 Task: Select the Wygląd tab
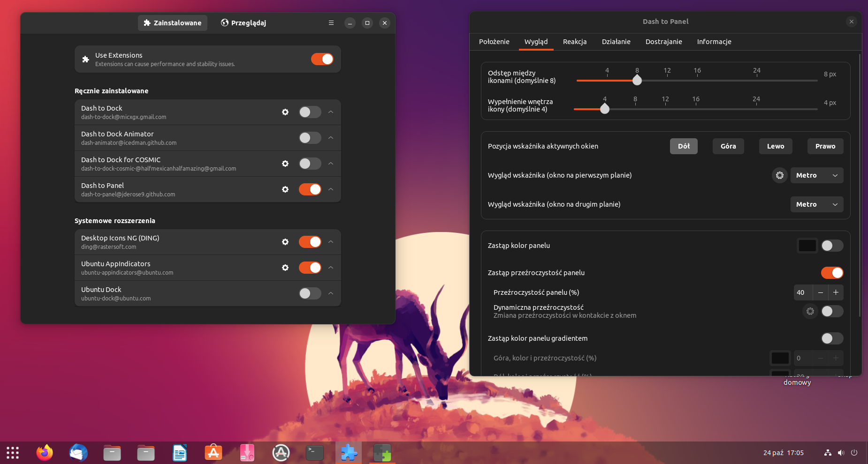(x=536, y=42)
